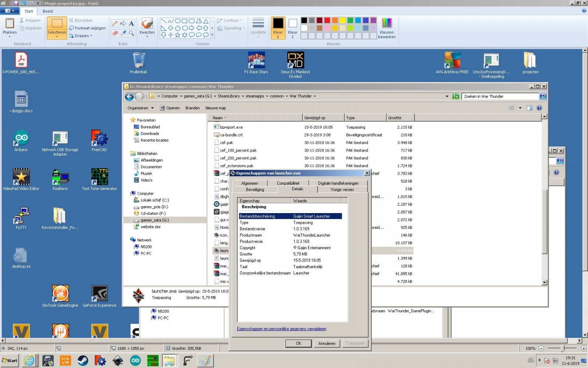Switch to the Start ribbon tab

(x=29, y=11)
